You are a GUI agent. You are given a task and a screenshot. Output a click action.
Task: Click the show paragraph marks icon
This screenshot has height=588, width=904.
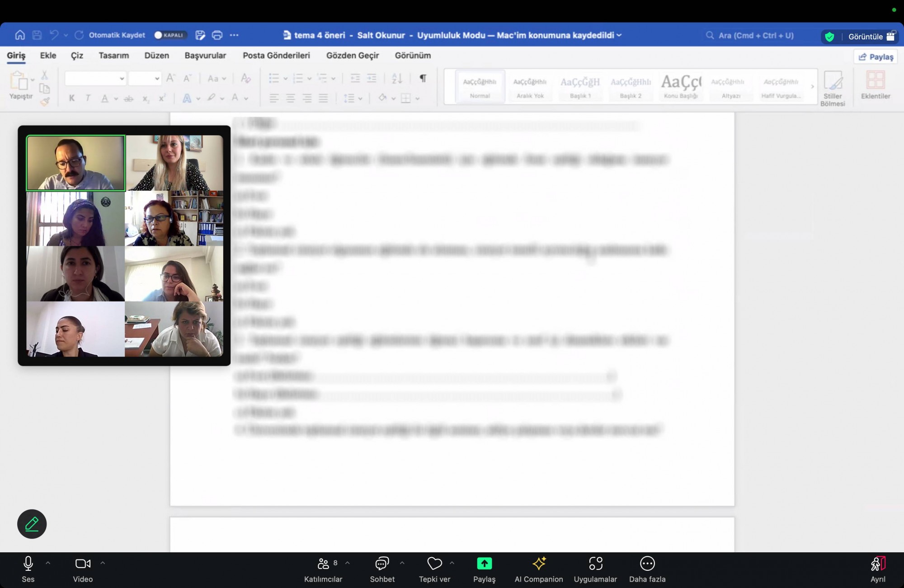tap(423, 78)
